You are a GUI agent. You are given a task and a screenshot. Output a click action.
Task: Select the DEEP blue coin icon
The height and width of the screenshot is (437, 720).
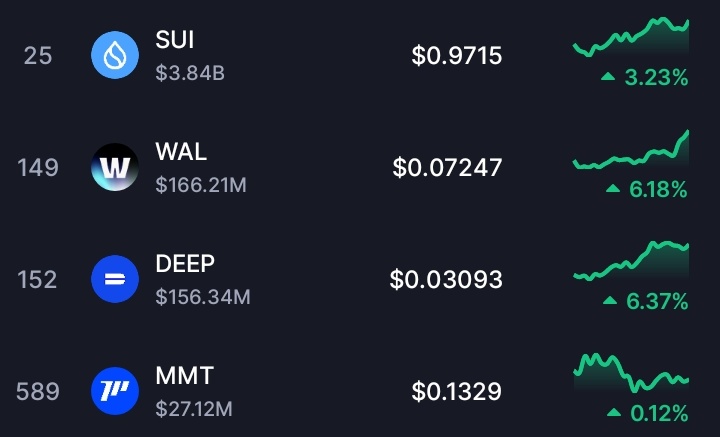tap(114, 279)
